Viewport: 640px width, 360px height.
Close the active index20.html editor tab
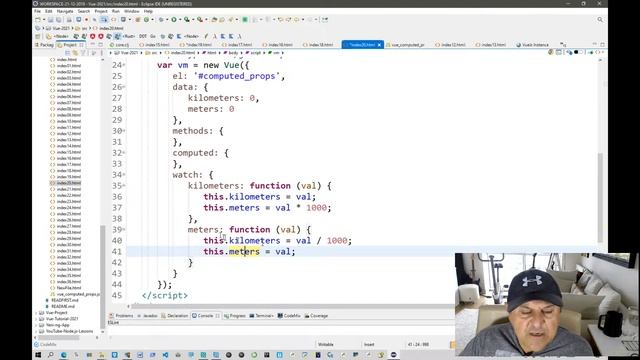point(379,45)
